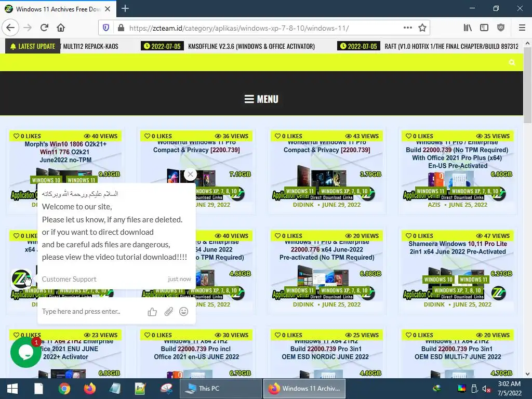Go back using the browser back arrow
Image resolution: width=532 pixels, height=399 pixels.
[10, 28]
